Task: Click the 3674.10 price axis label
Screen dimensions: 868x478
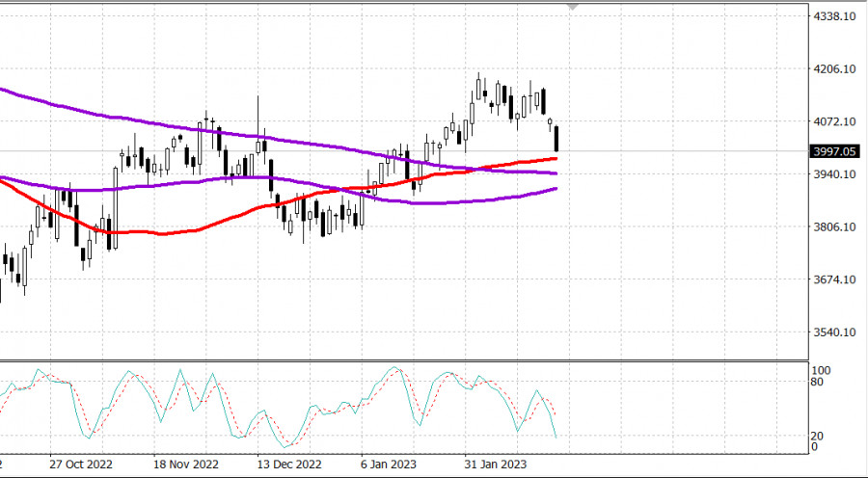Action: (x=835, y=279)
